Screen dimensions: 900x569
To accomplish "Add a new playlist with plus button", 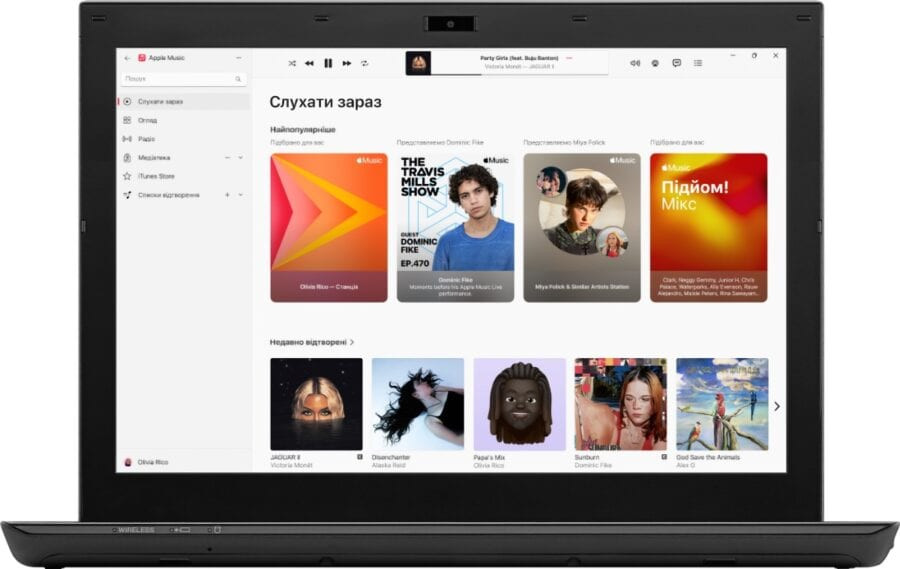I will click(x=227, y=195).
